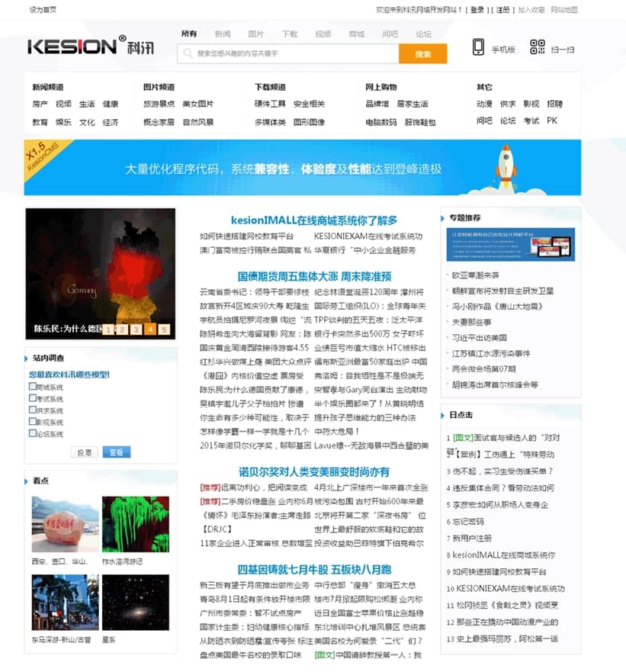Check the 论坛系统 survey option
The width and height of the screenshot is (626, 672).
(33, 432)
